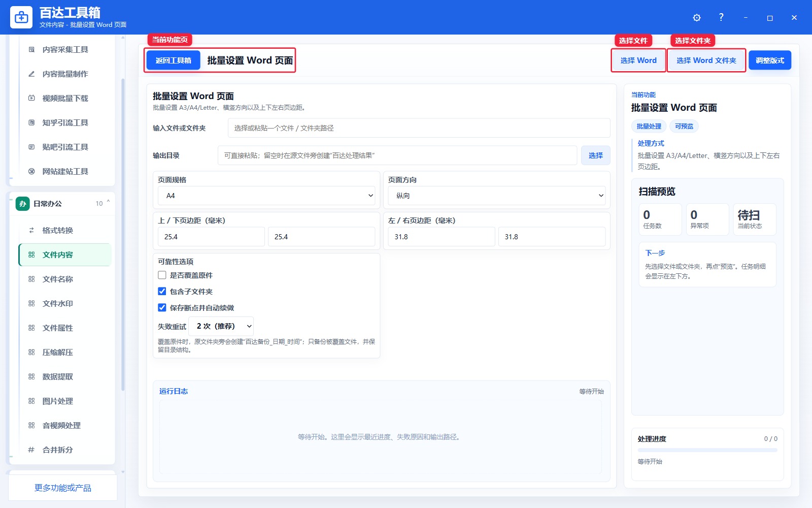Click the 任务数 count card
812x508 pixels.
(x=660, y=219)
